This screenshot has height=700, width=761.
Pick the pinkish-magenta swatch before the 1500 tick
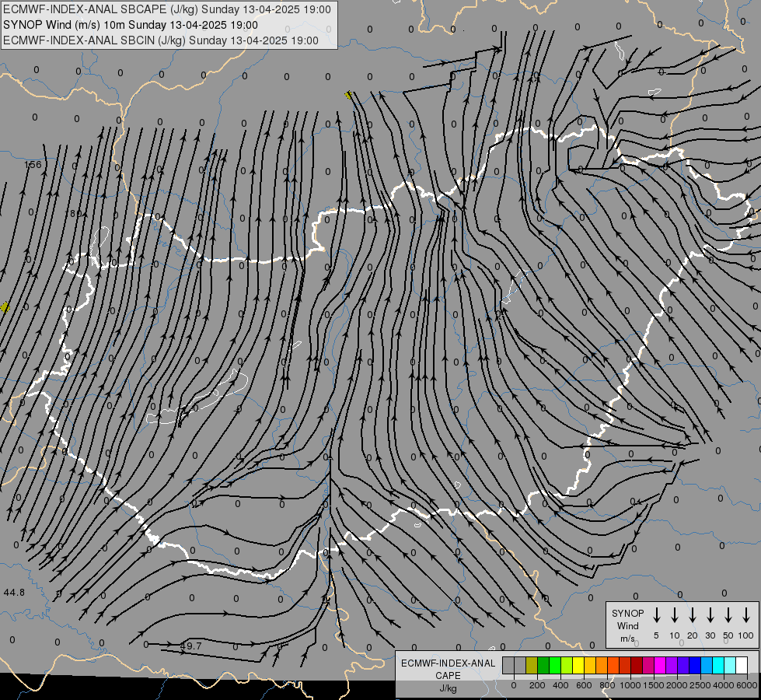pos(648,665)
